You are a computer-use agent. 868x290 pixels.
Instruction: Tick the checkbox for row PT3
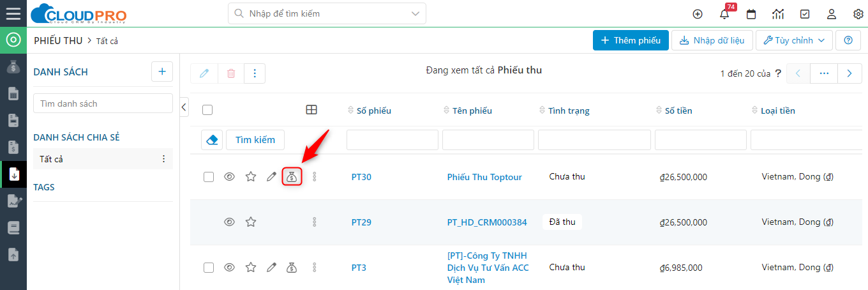209,268
